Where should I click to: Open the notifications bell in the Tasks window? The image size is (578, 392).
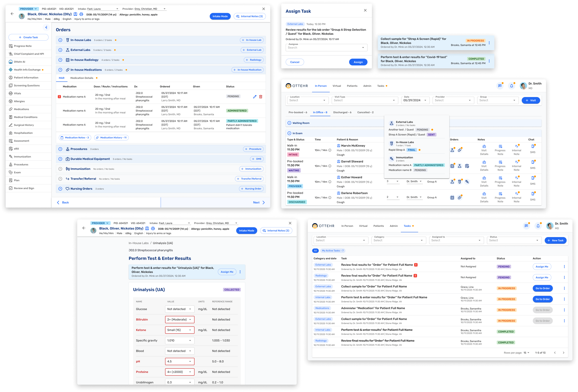(538, 226)
